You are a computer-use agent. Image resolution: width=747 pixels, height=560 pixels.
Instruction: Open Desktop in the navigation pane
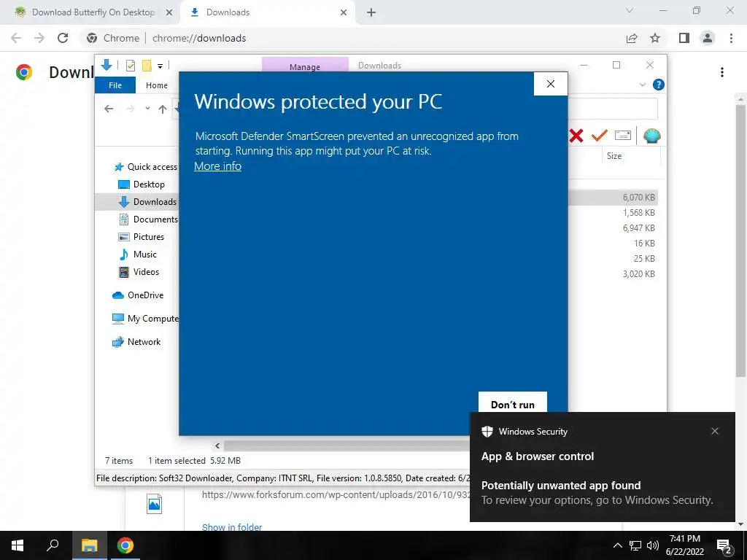pyautogui.click(x=141, y=184)
